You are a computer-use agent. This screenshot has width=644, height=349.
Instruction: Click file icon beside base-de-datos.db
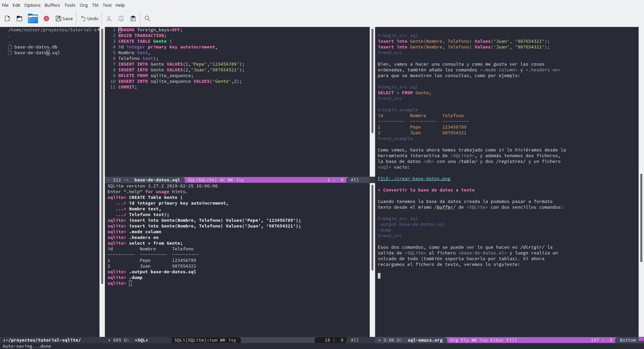pyautogui.click(x=10, y=47)
